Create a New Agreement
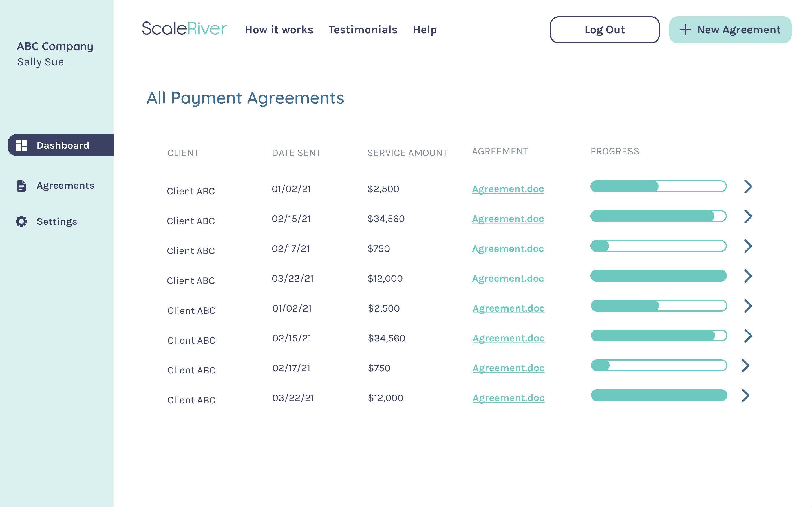Screen dimensions: 812x507 [730, 30]
